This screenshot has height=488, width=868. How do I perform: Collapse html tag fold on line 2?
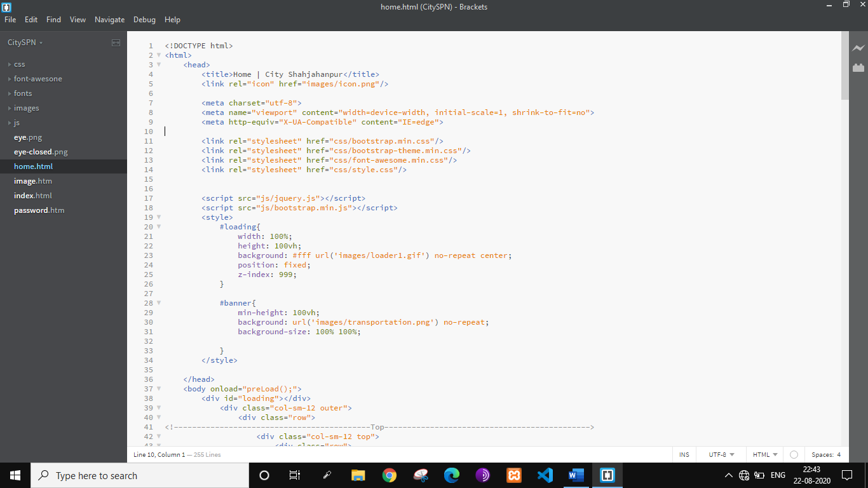click(159, 55)
